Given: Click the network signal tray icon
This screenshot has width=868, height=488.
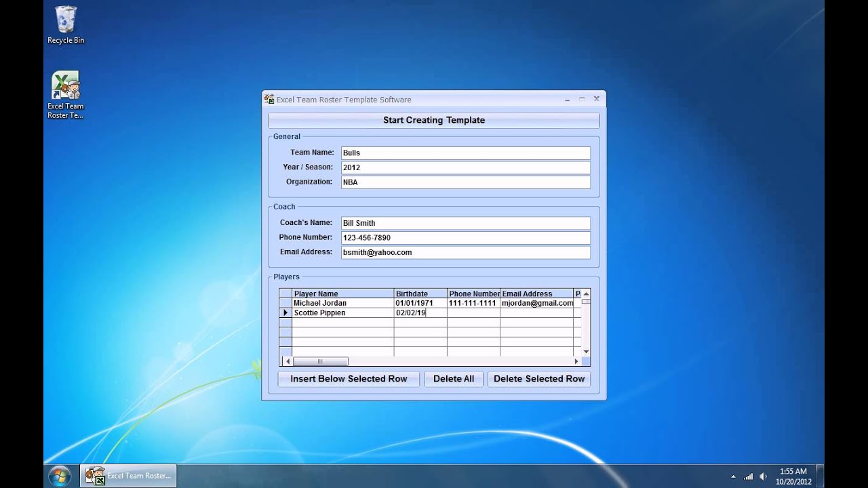Looking at the screenshot, I should click(x=749, y=476).
